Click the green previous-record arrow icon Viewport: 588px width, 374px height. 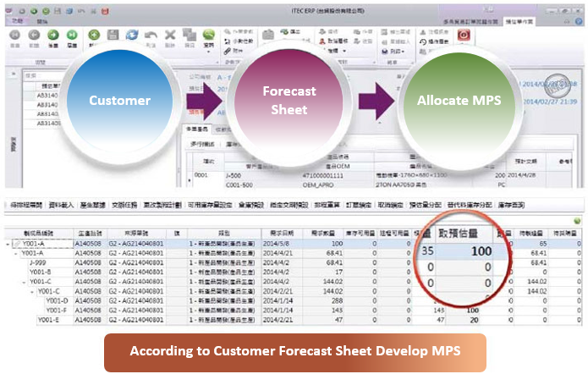[35, 36]
